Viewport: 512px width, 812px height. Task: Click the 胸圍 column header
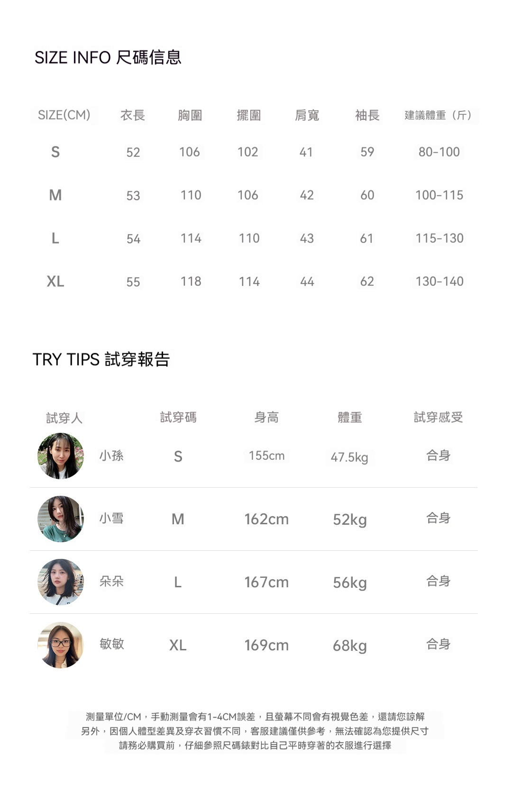pyautogui.click(x=190, y=115)
